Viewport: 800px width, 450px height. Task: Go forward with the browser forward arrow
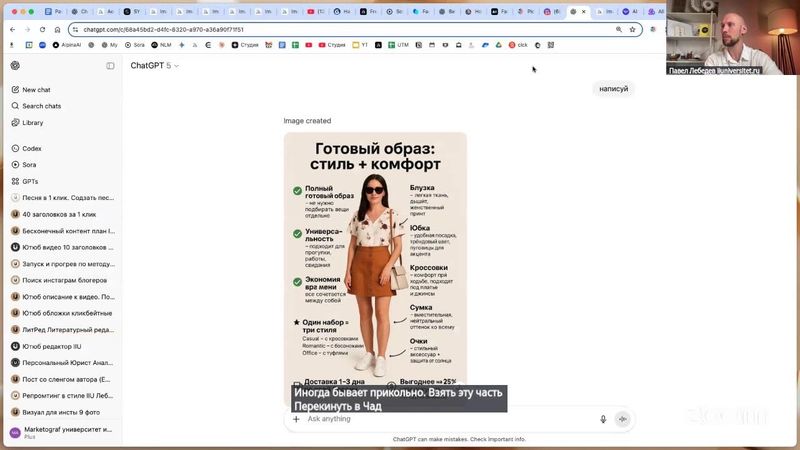pos(28,30)
